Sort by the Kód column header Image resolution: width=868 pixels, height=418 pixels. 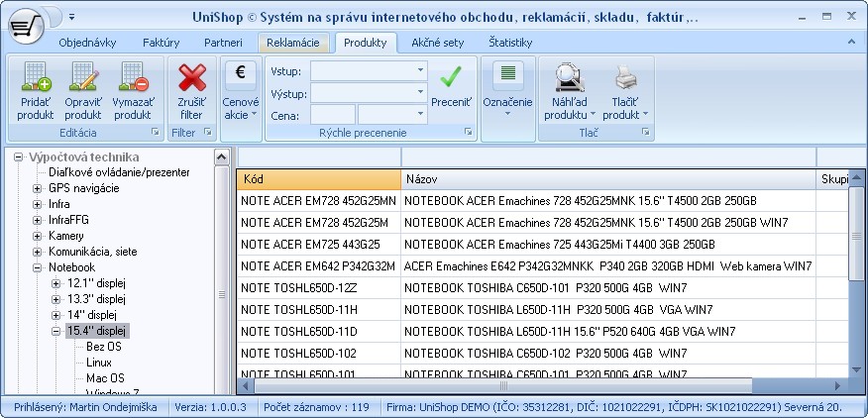click(319, 179)
